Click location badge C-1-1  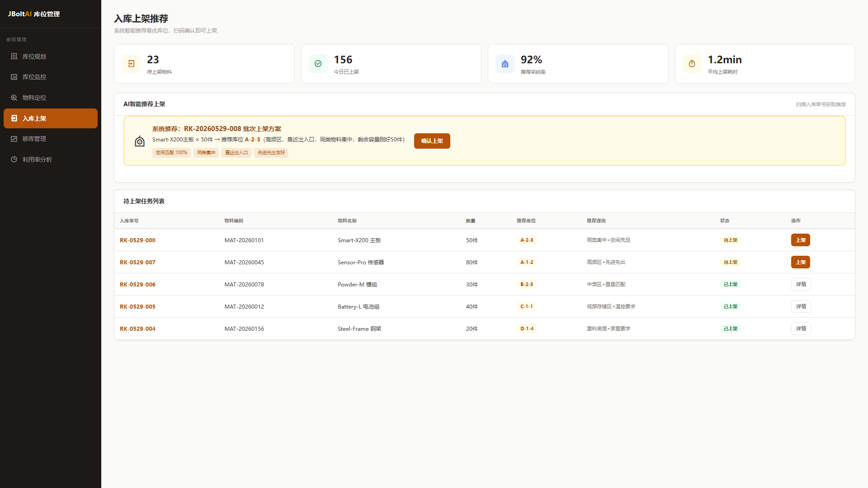[x=527, y=306]
